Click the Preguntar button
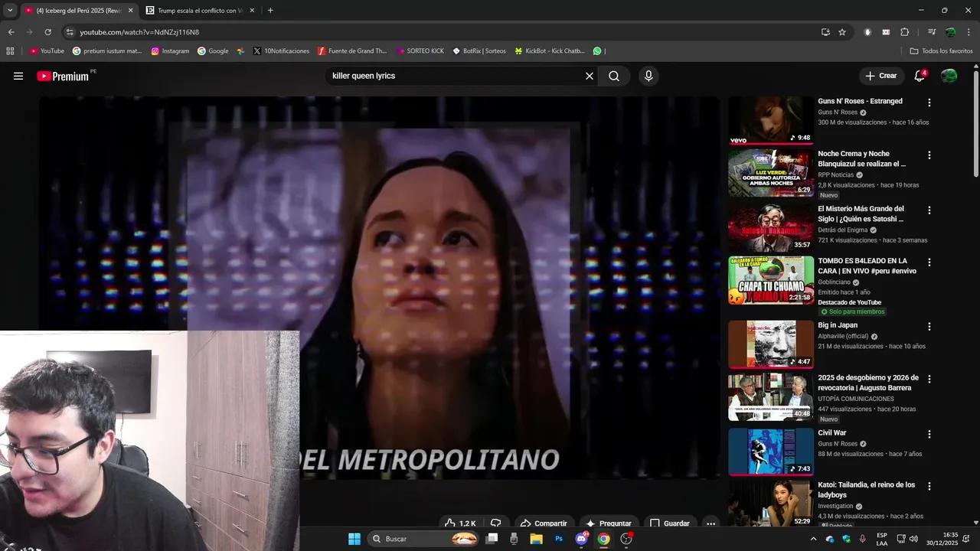Image resolution: width=980 pixels, height=551 pixels. (609, 523)
